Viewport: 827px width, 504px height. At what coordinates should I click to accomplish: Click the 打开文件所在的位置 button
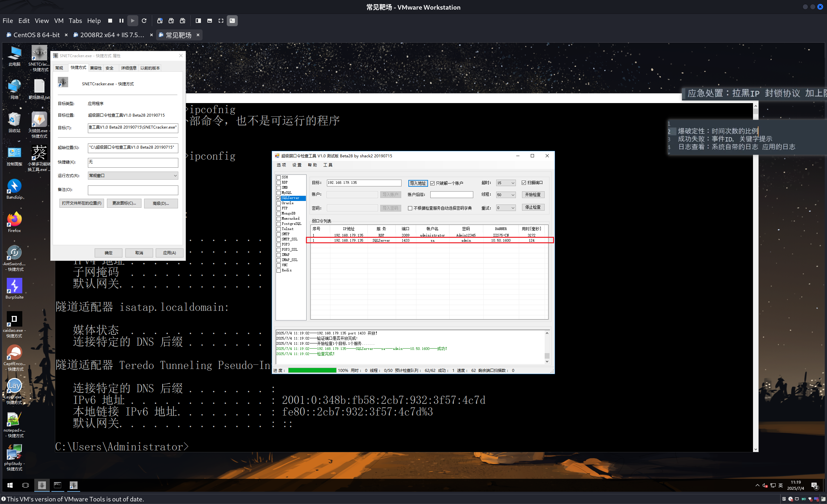click(x=81, y=203)
